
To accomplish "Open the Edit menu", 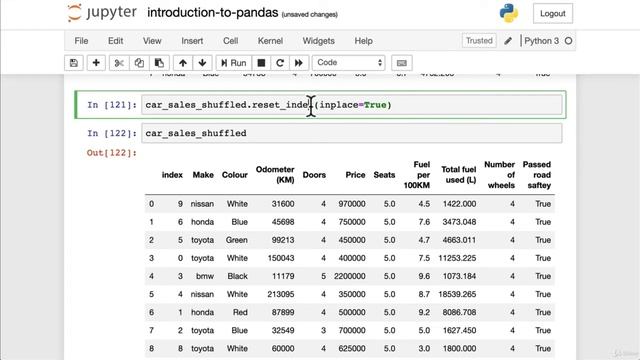I will pyautogui.click(x=116, y=41).
